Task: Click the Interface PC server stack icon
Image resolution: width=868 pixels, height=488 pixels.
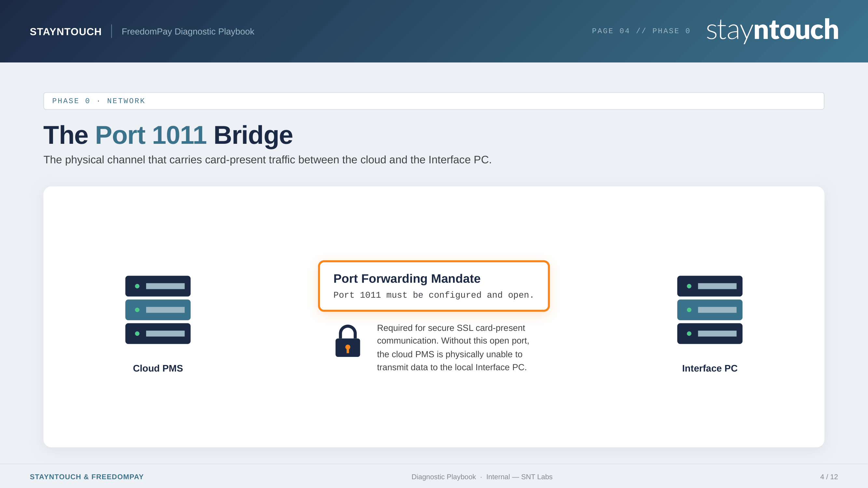Action: (x=710, y=309)
